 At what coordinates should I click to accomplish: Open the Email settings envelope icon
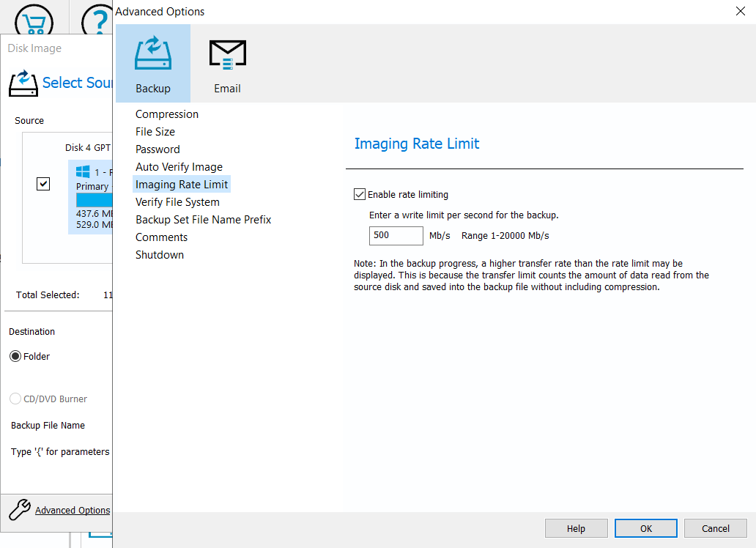click(x=228, y=53)
